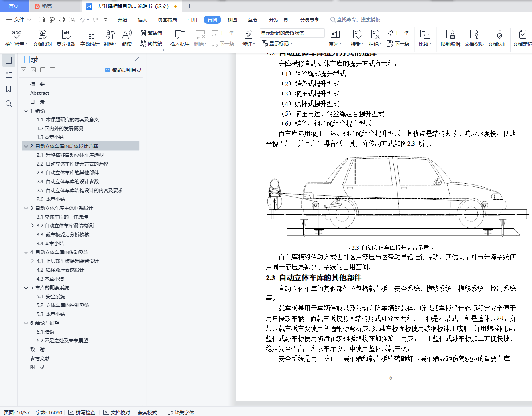Switch to the 开发工具 ribbon tab
Viewport: 532px width, 416px height.
click(279, 20)
